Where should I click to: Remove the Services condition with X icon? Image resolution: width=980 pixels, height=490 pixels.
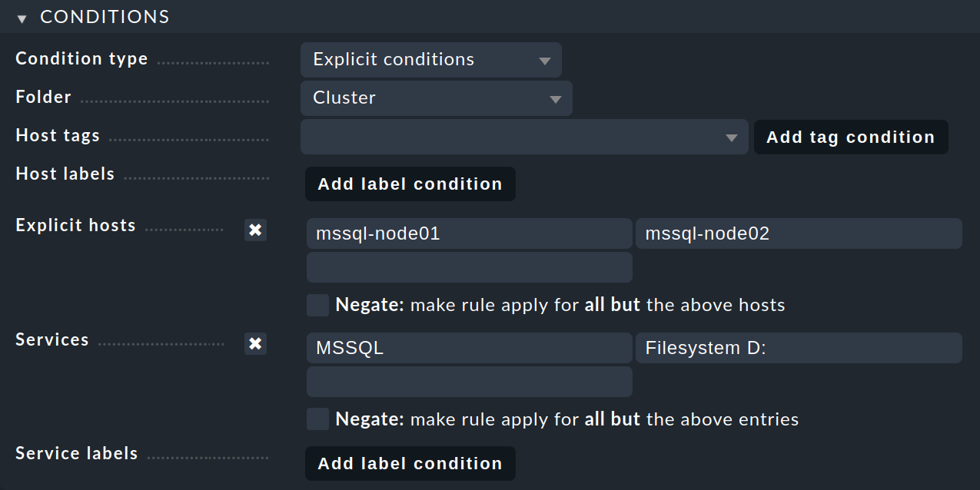point(255,343)
